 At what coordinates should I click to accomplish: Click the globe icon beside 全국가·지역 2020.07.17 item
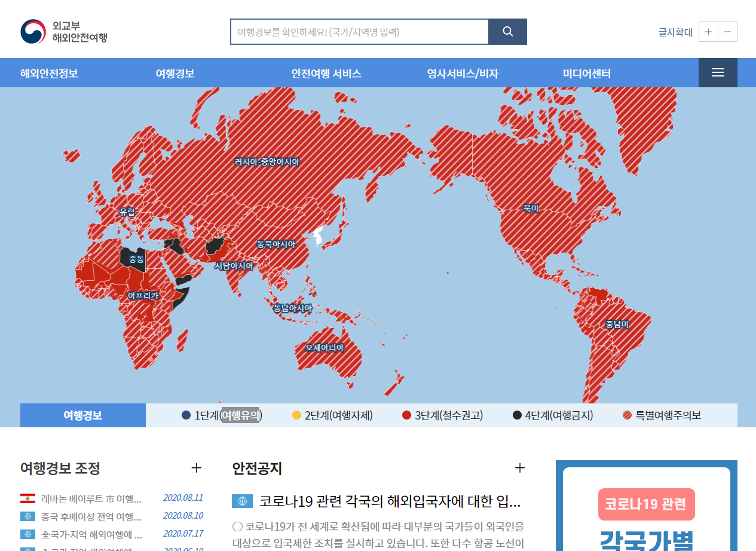click(27, 534)
